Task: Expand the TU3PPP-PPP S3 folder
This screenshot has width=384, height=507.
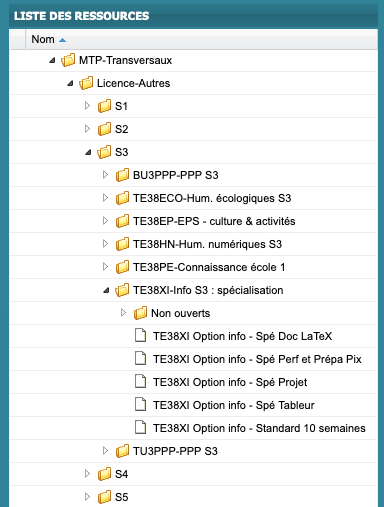Action: pos(105,451)
